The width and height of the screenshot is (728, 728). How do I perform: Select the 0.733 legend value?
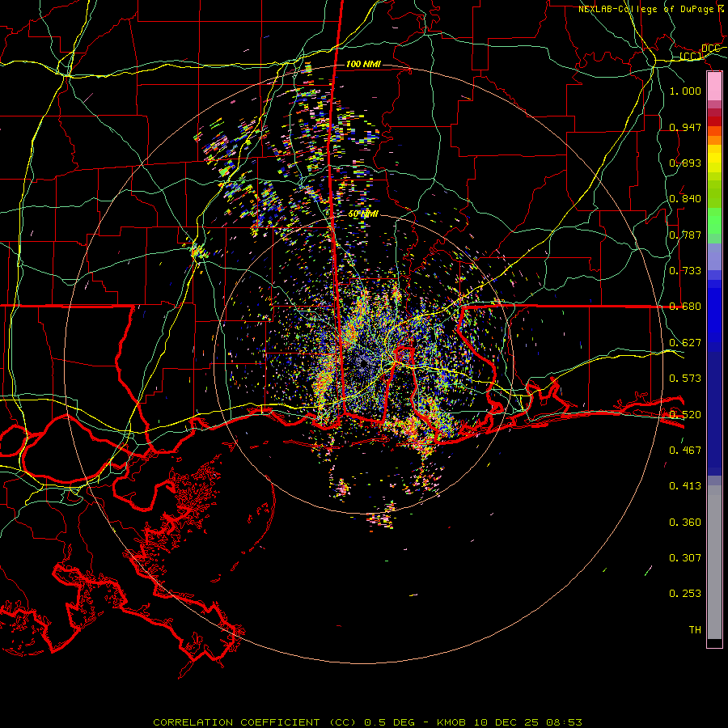pyautogui.click(x=685, y=271)
